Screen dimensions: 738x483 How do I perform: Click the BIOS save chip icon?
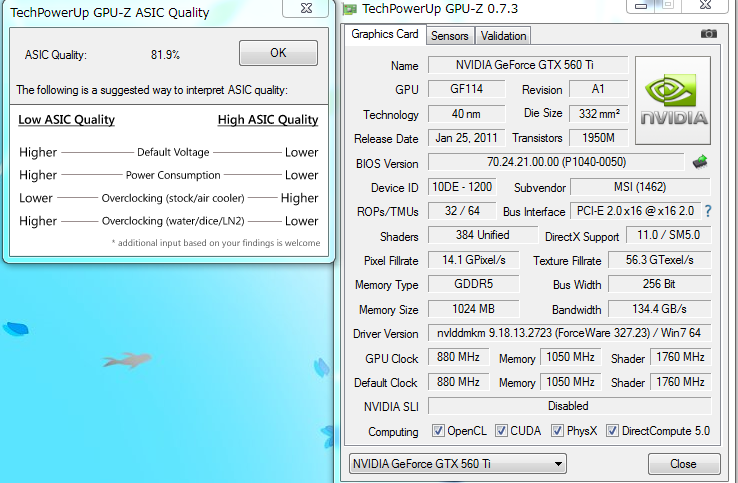click(x=700, y=162)
